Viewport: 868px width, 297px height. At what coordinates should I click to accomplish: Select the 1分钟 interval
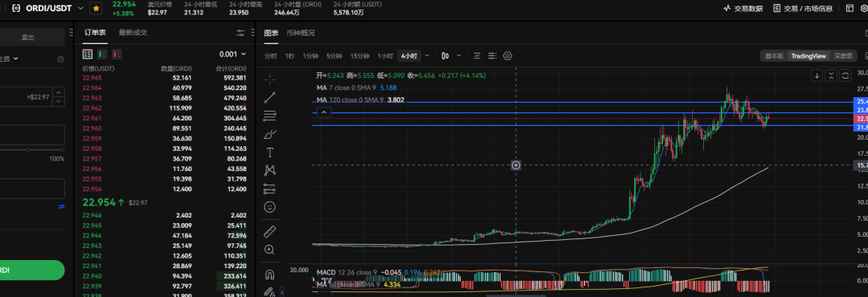point(310,56)
